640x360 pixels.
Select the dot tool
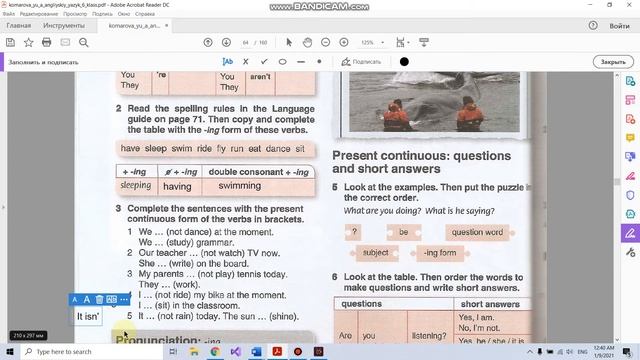(x=319, y=62)
